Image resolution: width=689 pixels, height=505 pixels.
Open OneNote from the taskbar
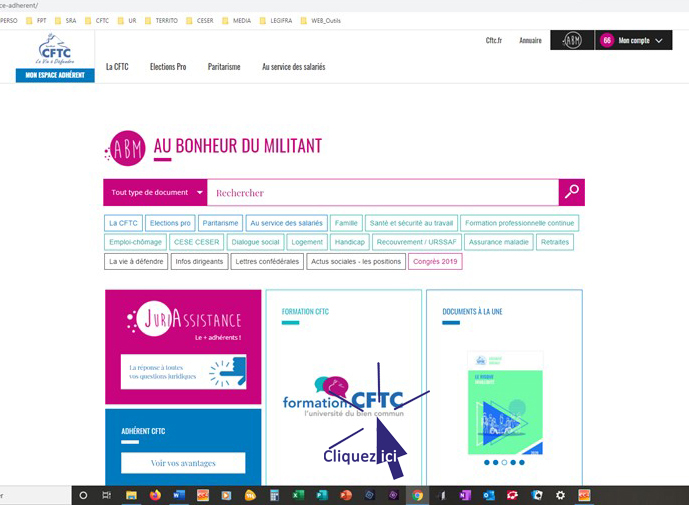tap(465, 495)
